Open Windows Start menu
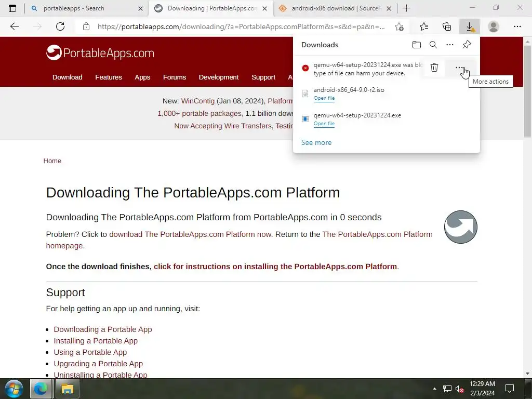Image resolution: width=532 pixels, height=399 pixels. tap(14, 389)
